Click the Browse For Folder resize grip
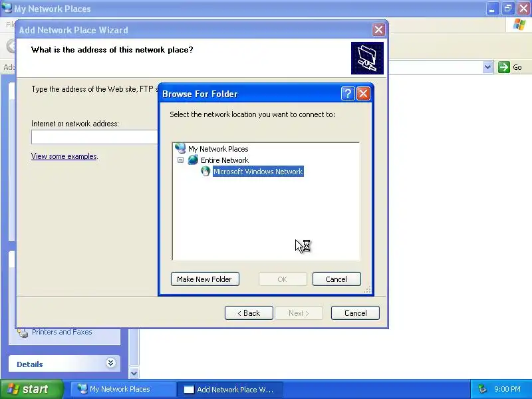 (x=368, y=289)
